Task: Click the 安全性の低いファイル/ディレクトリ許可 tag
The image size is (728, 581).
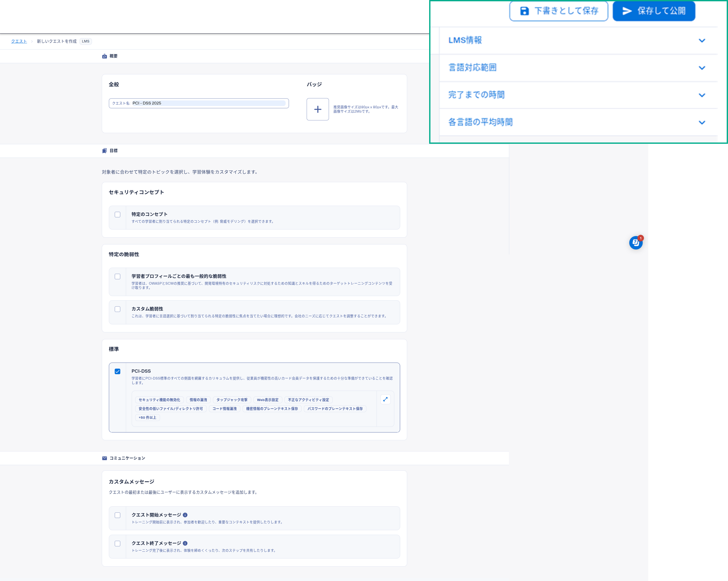Action: pyautogui.click(x=171, y=409)
